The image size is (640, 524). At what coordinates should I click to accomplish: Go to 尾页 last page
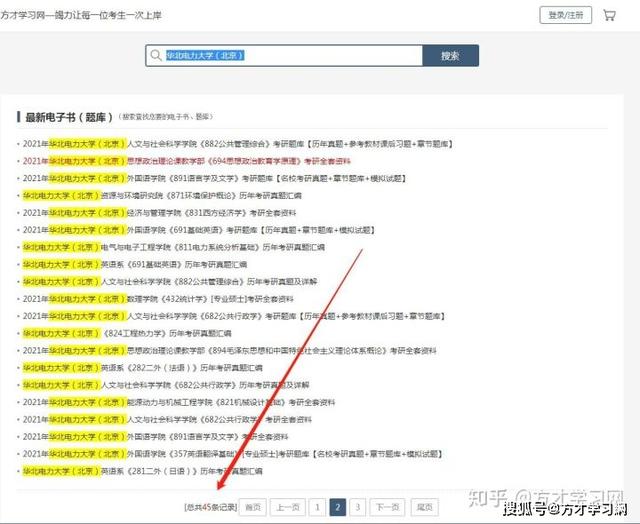(x=424, y=507)
